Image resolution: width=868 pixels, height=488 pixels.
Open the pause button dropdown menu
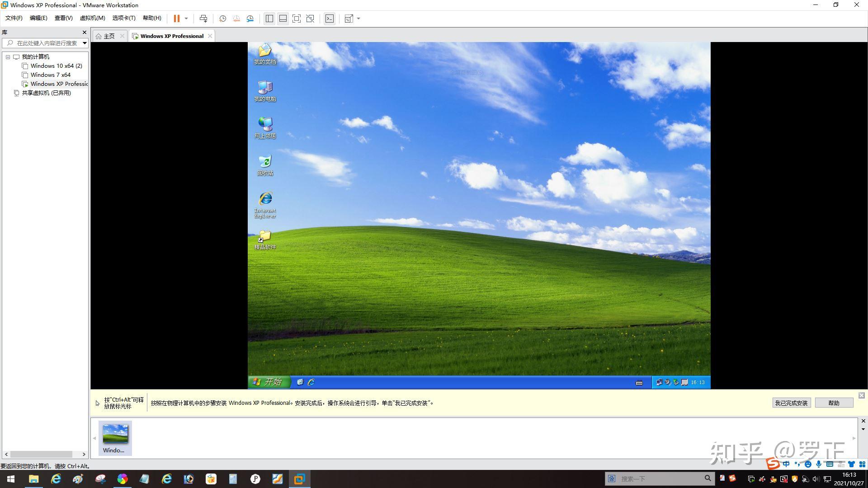click(186, 19)
